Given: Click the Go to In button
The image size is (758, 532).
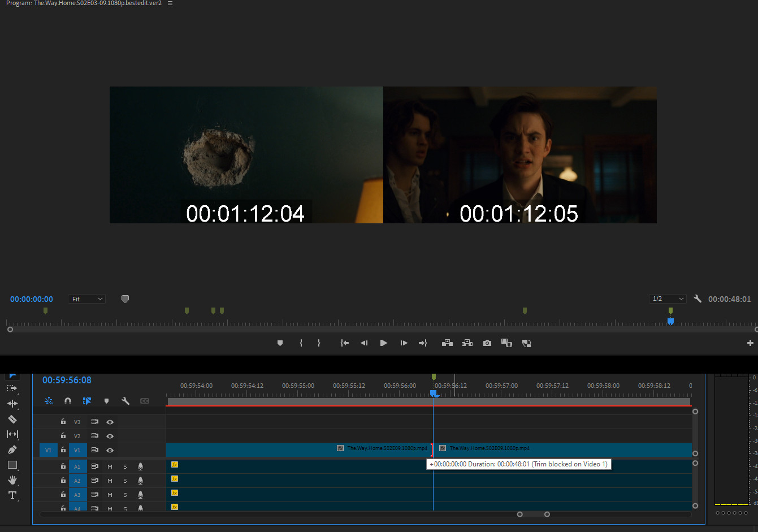Looking at the screenshot, I should (344, 343).
